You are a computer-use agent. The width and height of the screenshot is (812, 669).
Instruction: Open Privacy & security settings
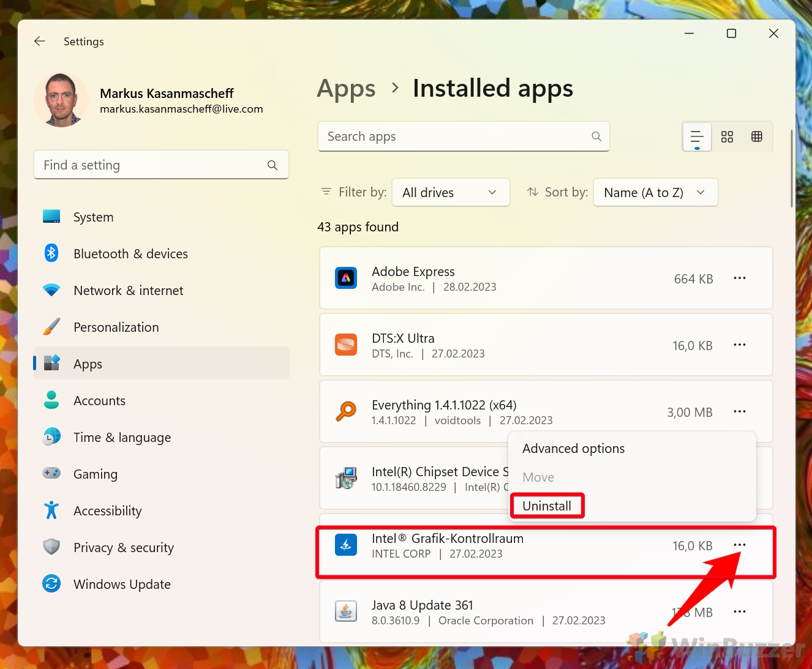[124, 547]
